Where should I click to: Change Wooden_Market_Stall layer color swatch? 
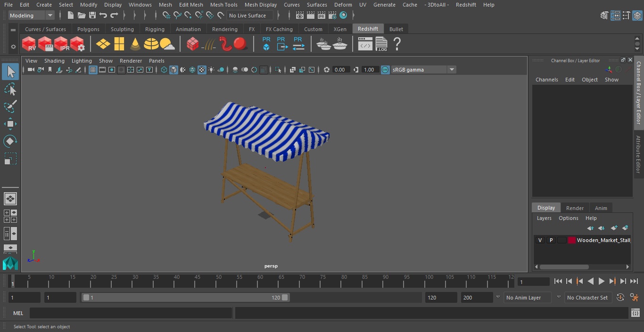pyautogui.click(x=572, y=240)
